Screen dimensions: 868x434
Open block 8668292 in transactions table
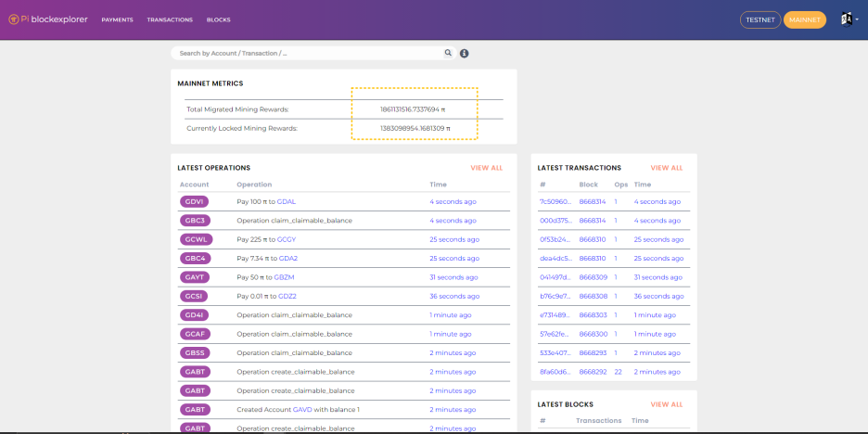tap(593, 372)
